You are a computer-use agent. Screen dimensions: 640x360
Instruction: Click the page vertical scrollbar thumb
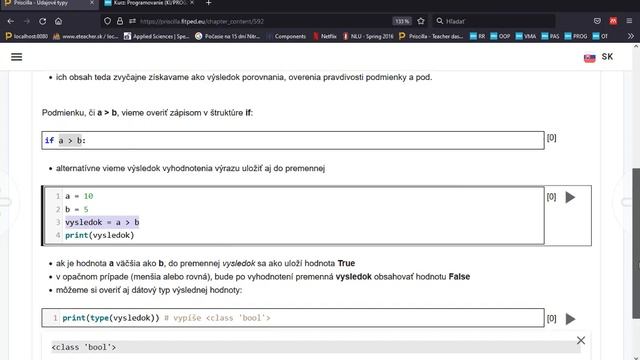pos(636,243)
